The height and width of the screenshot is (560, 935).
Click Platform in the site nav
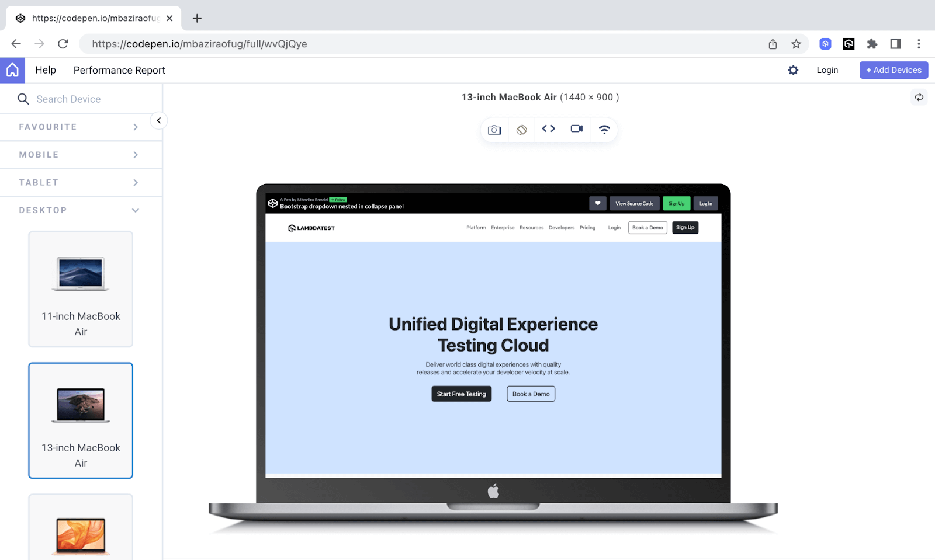click(x=476, y=228)
